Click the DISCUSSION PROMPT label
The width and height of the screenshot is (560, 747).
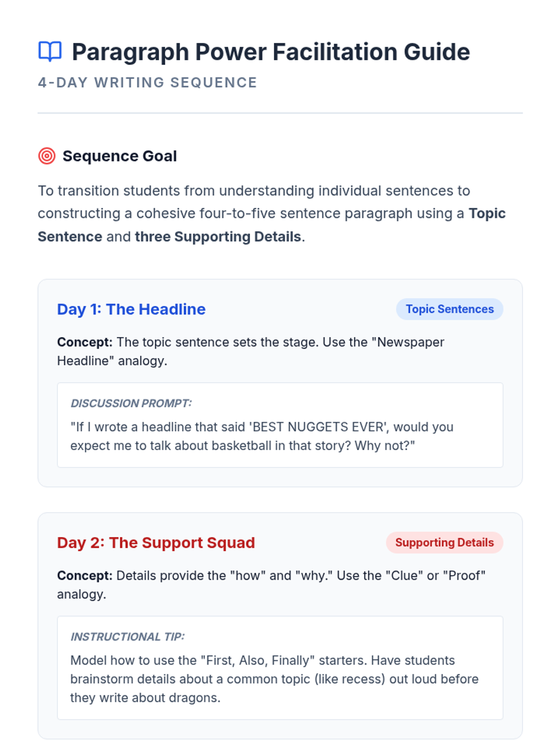click(x=131, y=403)
